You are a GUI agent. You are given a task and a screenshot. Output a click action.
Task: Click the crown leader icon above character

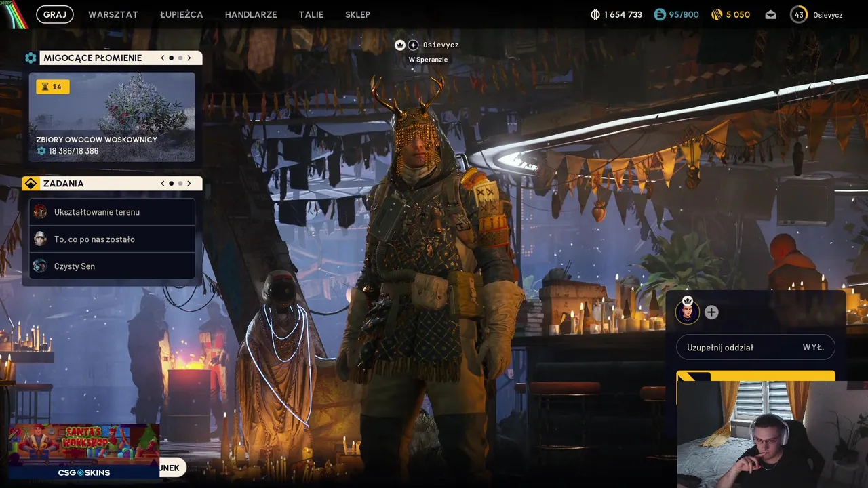pyautogui.click(x=399, y=45)
